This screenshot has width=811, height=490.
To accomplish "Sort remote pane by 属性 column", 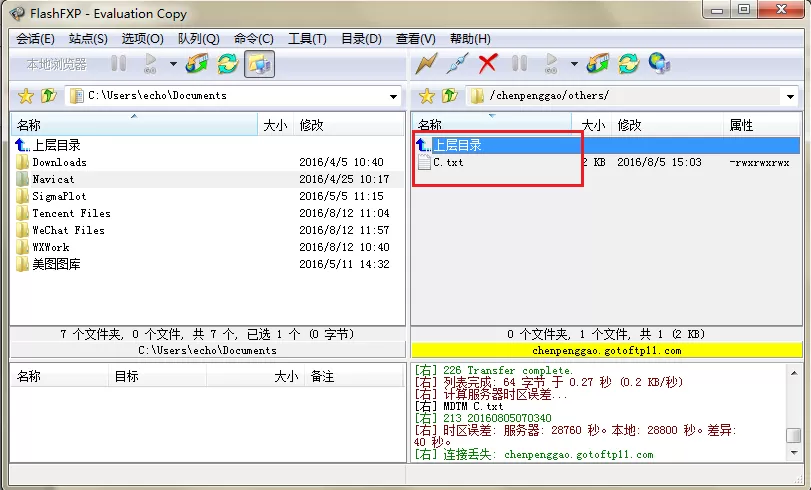I will click(761, 125).
